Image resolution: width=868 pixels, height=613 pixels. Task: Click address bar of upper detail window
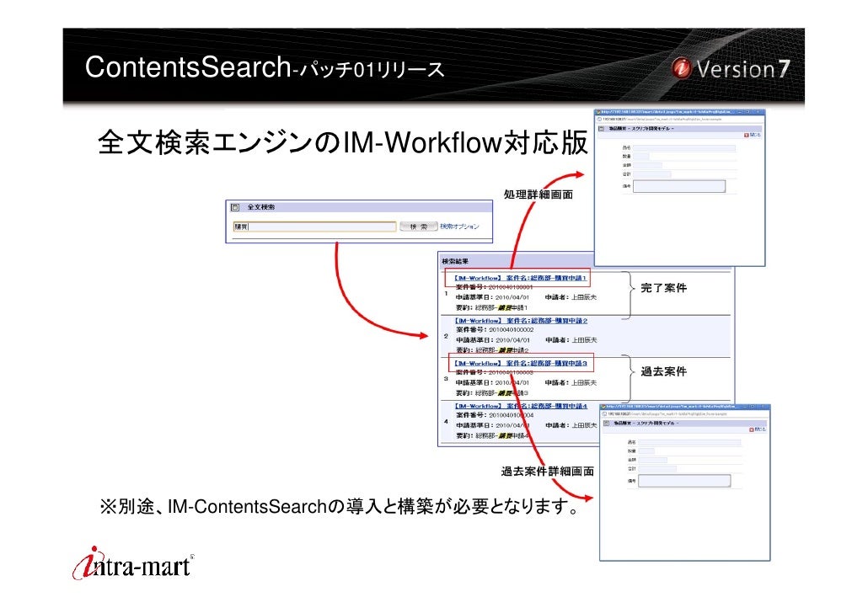[679, 119]
